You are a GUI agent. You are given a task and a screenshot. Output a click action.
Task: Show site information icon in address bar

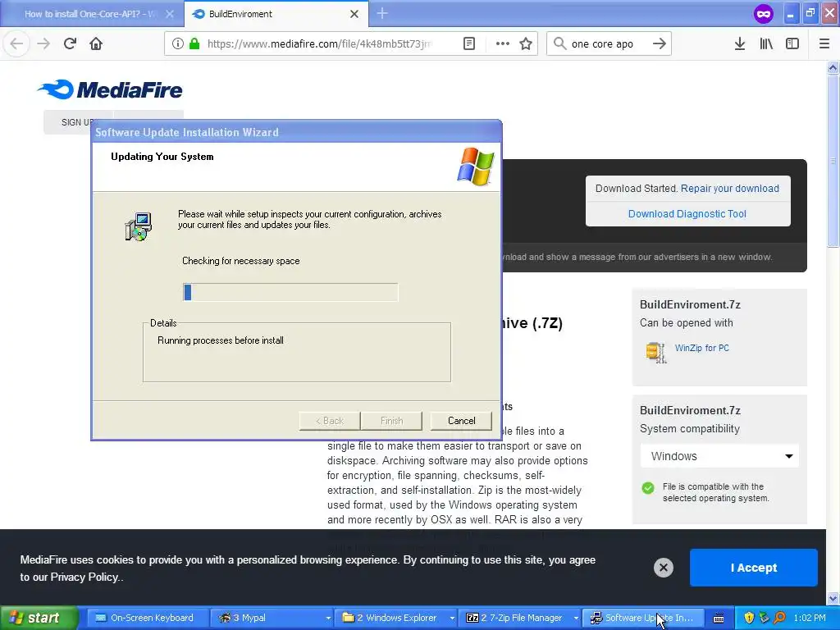coord(178,43)
